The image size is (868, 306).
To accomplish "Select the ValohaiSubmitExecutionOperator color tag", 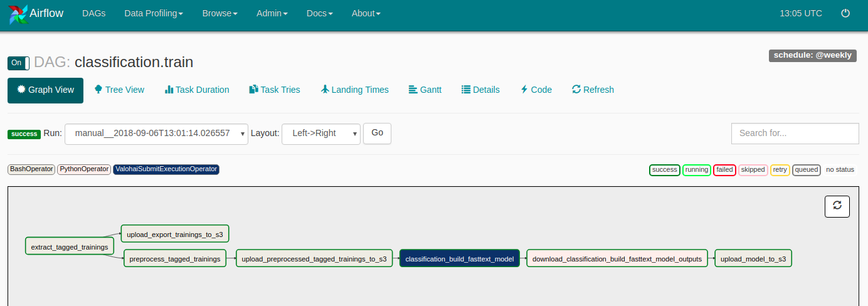I will click(x=166, y=169).
